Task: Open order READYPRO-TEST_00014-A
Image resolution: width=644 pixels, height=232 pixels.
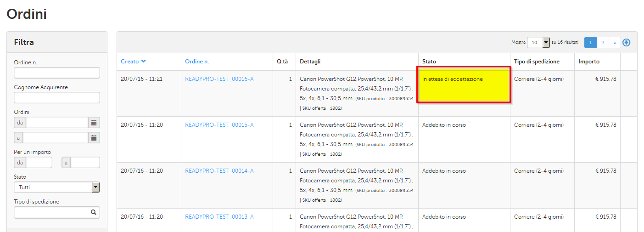Action: (219, 171)
